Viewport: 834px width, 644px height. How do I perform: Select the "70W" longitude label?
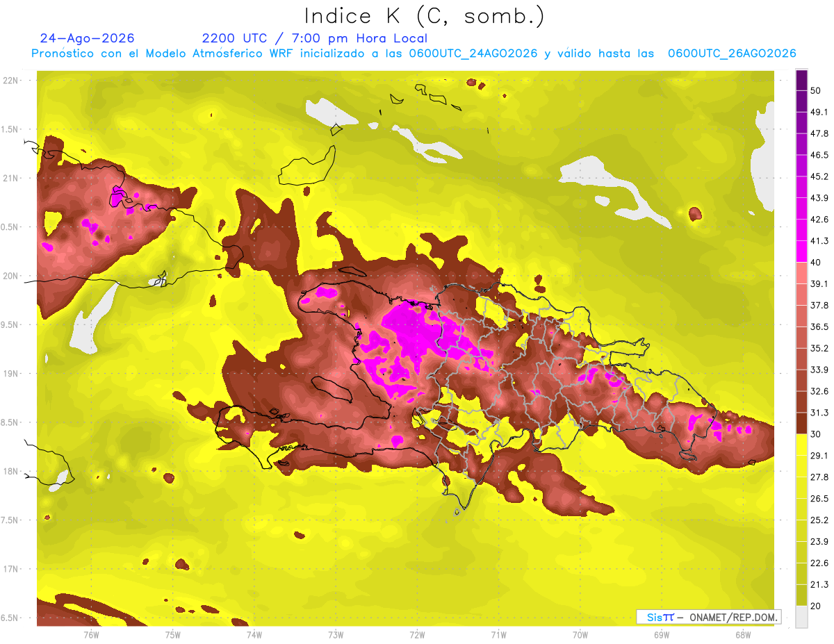click(580, 634)
